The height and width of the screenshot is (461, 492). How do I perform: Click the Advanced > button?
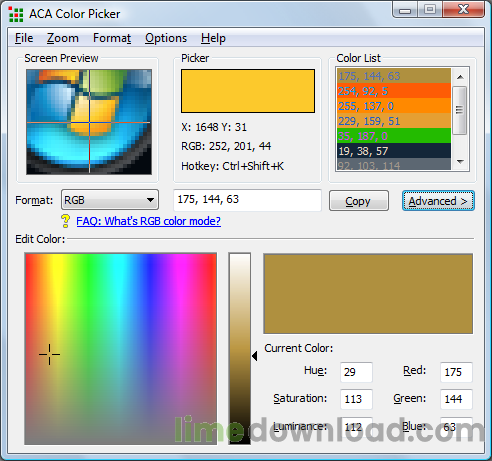438,201
